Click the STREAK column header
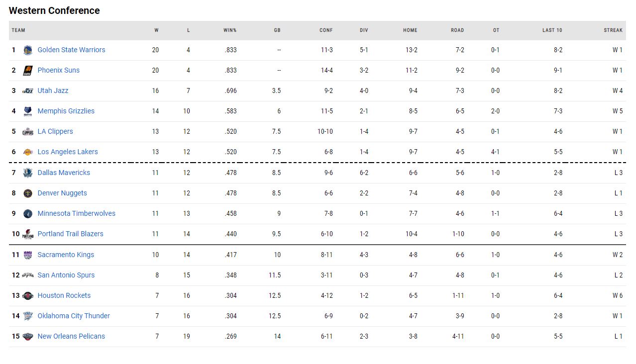This screenshot has height=364, width=636. point(613,30)
